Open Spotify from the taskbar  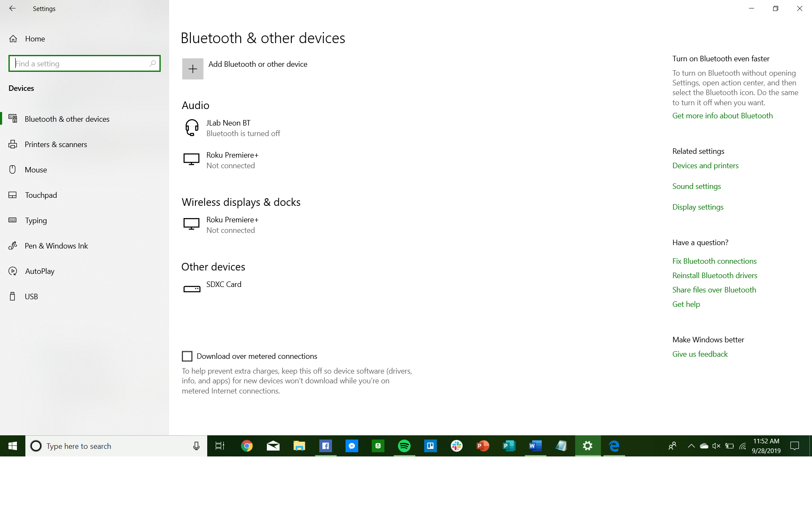click(x=404, y=446)
